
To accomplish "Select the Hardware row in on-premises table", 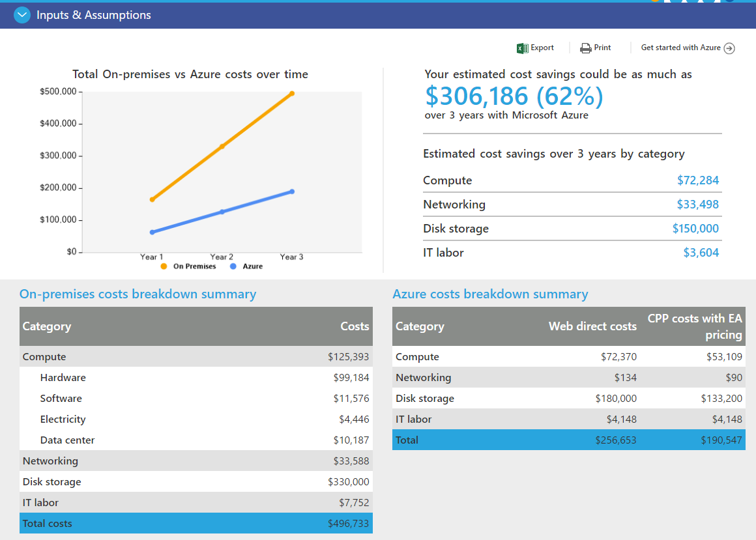I will click(63, 378).
